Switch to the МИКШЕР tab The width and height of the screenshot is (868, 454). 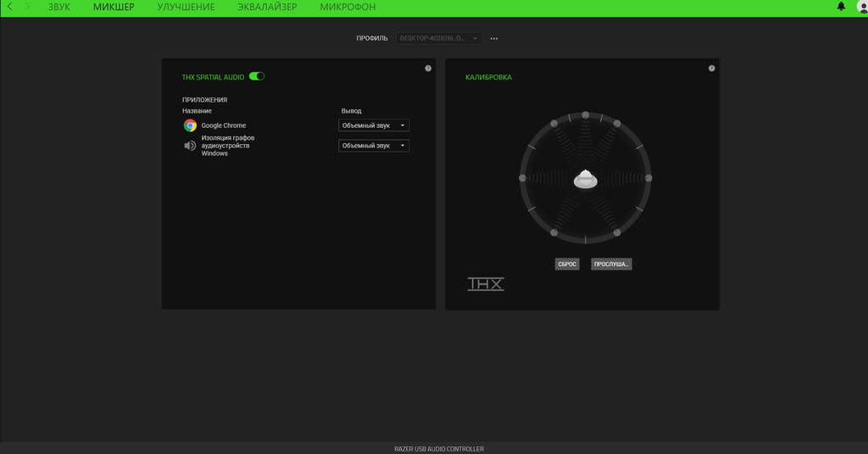point(114,7)
